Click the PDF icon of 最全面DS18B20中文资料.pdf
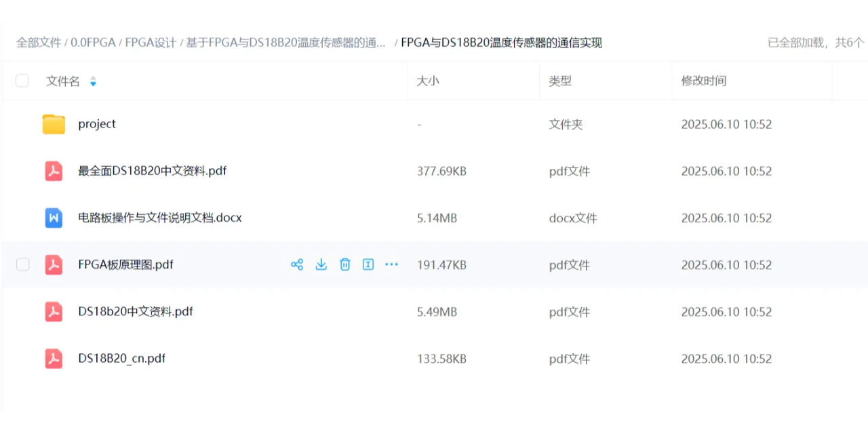 click(x=54, y=171)
